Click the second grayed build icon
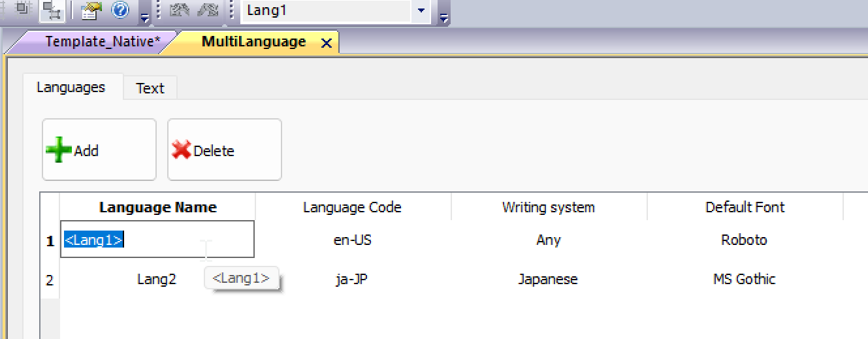Viewport: 868px width, 339px height. 208,10
